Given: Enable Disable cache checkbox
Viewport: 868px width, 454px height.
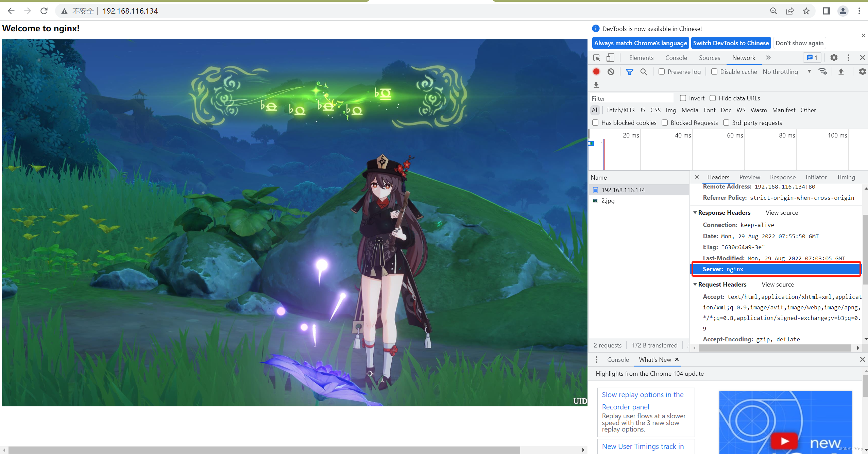Looking at the screenshot, I should tap(714, 71).
